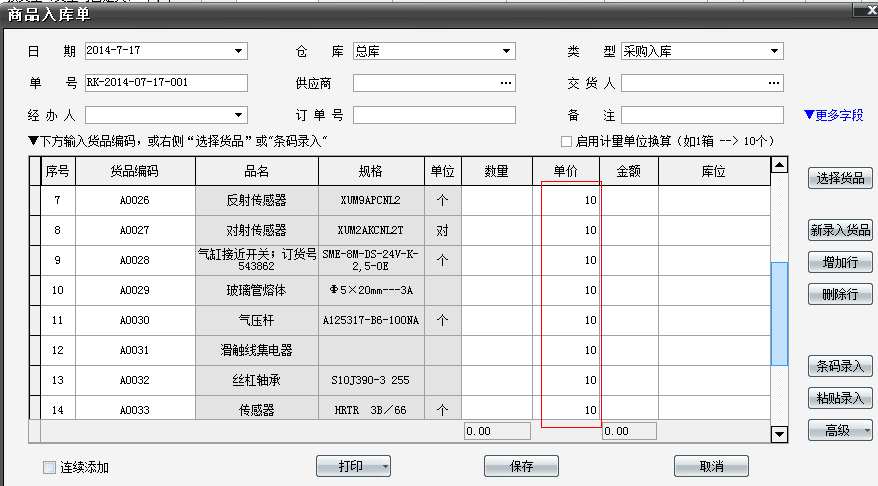Click the 删除行 delete row button
The height and width of the screenshot is (486, 878).
tap(840, 294)
